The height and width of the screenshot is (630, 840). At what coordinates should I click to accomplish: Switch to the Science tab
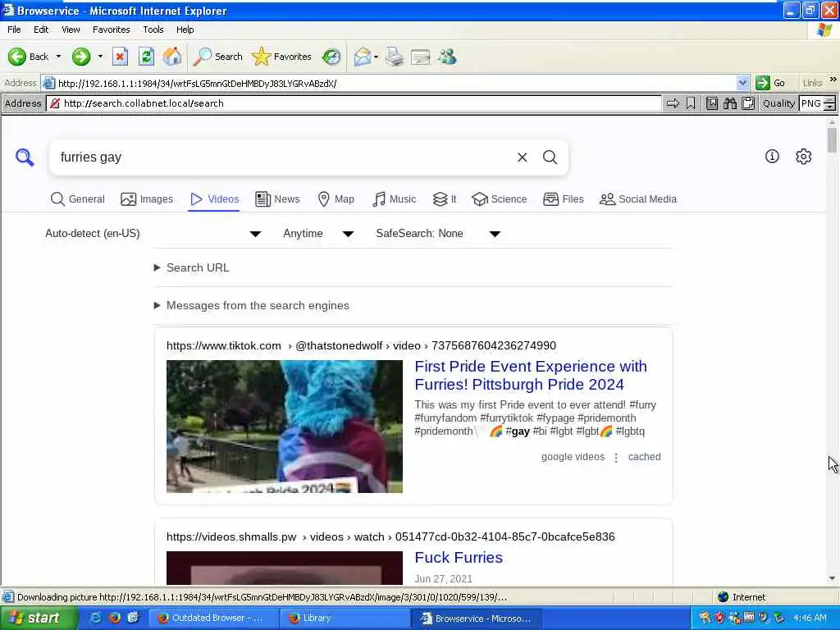click(x=500, y=199)
